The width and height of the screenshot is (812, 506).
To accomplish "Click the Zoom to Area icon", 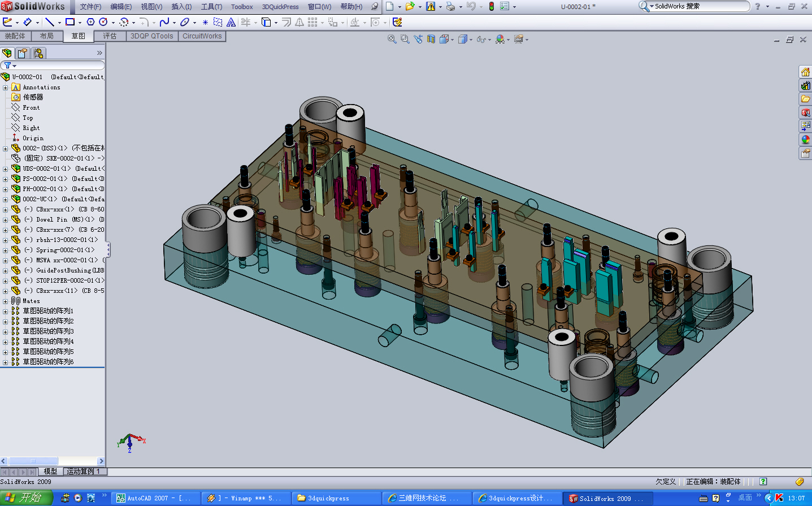I will 405,39.
